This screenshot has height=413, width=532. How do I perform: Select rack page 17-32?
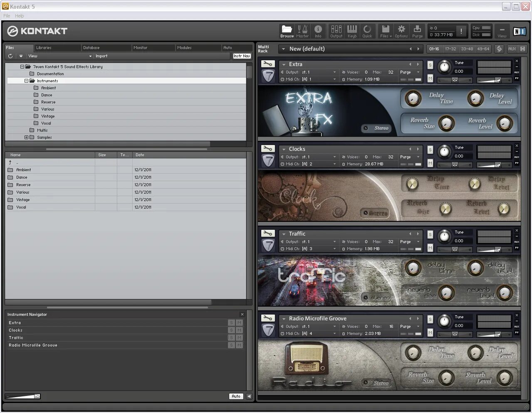pos(450,49)
